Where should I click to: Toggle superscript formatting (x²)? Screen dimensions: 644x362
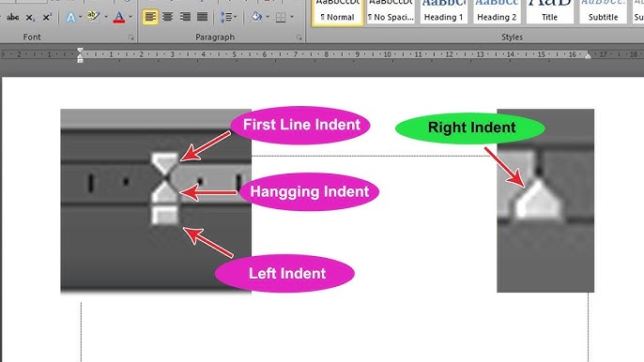(x=47, y=17)
